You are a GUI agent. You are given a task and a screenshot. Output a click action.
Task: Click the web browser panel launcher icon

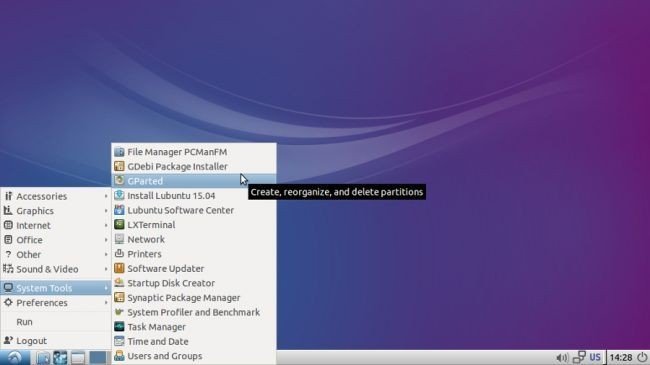60,358
